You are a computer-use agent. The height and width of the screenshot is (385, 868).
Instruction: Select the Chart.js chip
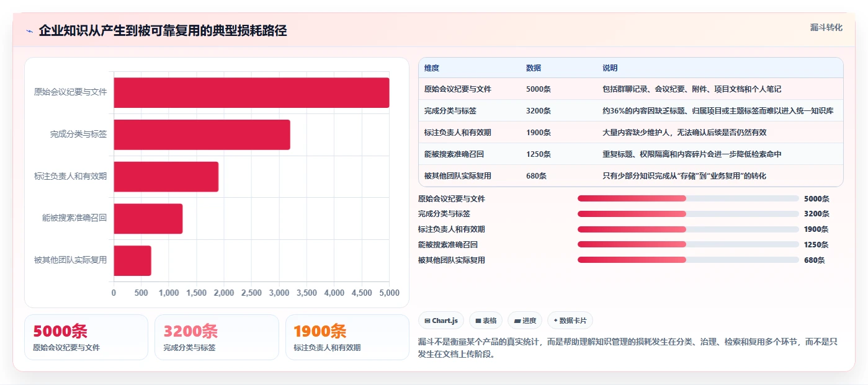tap(441, 321)
